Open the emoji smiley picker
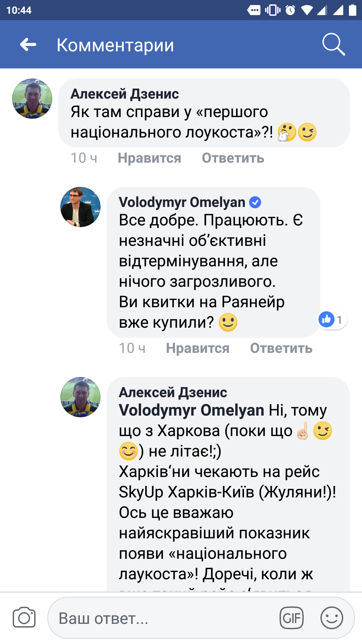The image size is (362, 644). 331,618
